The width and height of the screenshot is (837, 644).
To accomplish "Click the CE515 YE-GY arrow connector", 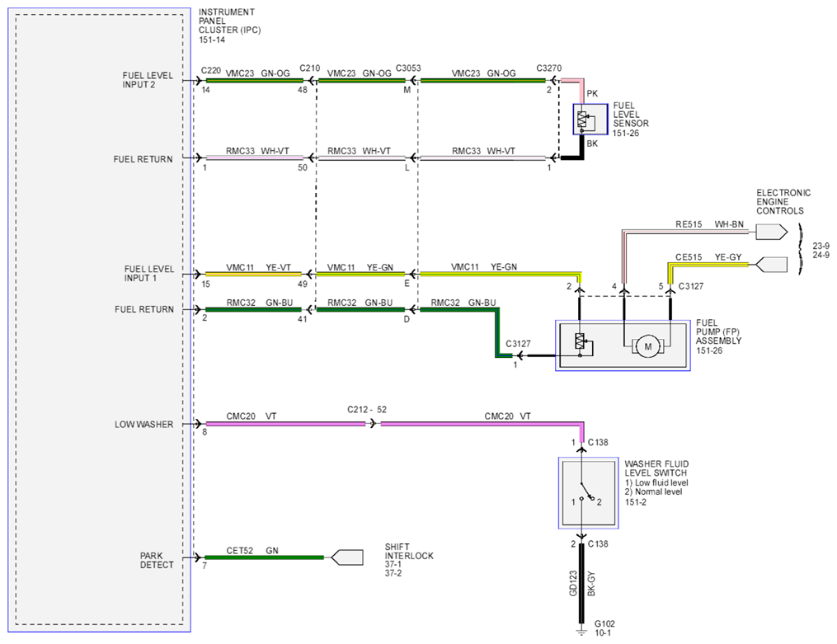I will coord(772,264).
